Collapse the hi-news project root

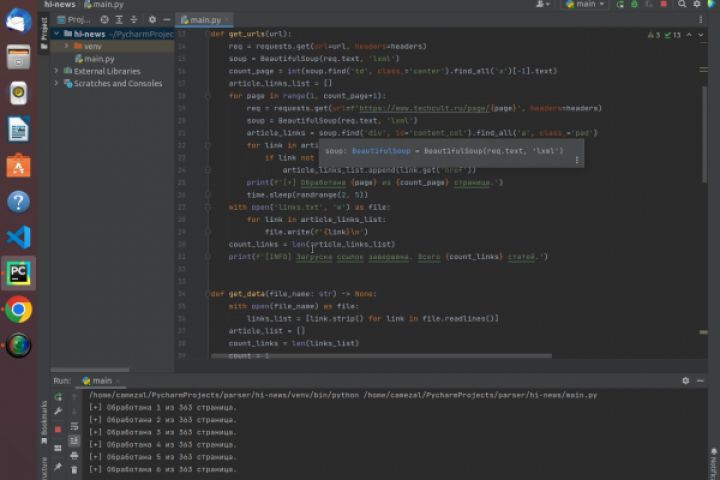pyautogui.click(x=56, y=34)
